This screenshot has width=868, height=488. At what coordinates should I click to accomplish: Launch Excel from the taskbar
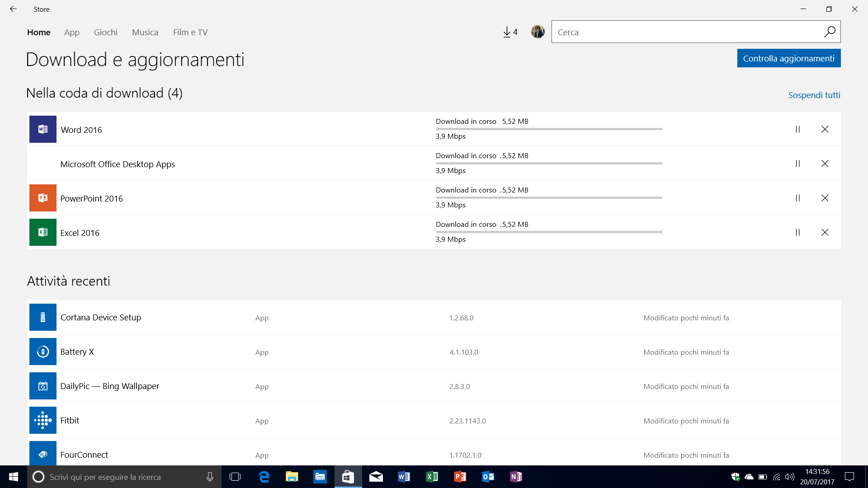(x=432, y=477)
